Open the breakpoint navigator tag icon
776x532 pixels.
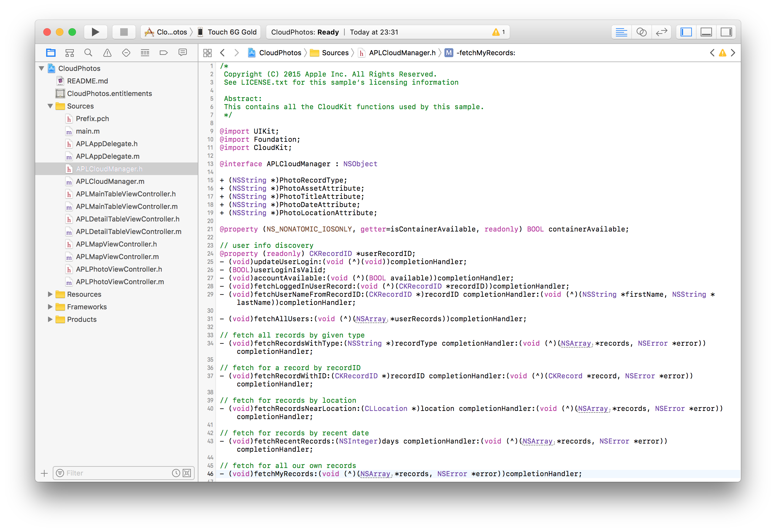click(x=164, y=53)
